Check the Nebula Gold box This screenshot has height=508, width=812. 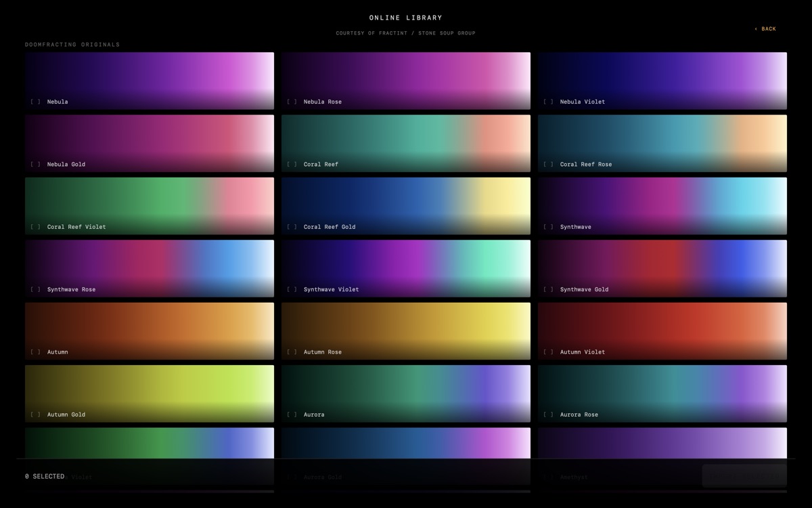point(35,165)
